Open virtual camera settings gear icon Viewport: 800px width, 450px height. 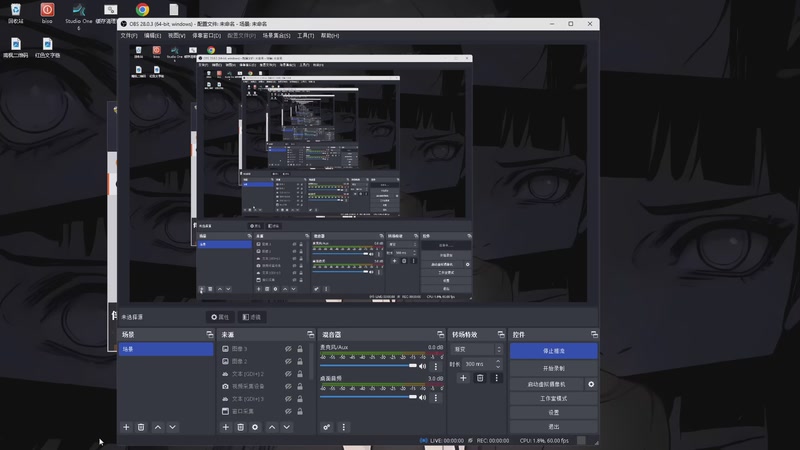[591, 384]
